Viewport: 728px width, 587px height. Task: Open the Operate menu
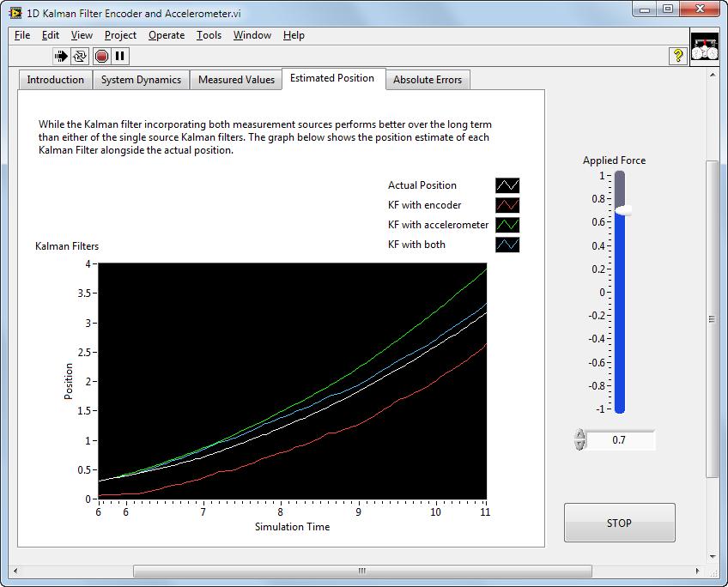click(x=167, y=35)
